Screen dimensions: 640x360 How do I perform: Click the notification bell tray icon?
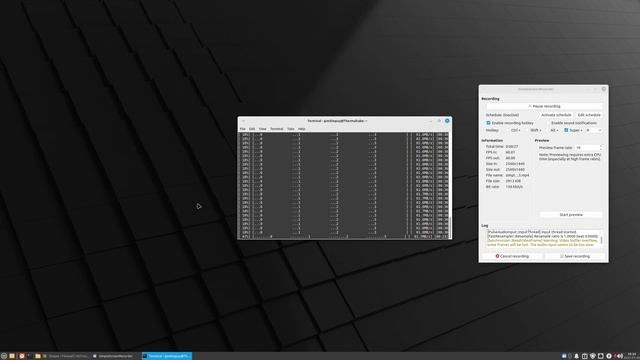coord(576,356)
